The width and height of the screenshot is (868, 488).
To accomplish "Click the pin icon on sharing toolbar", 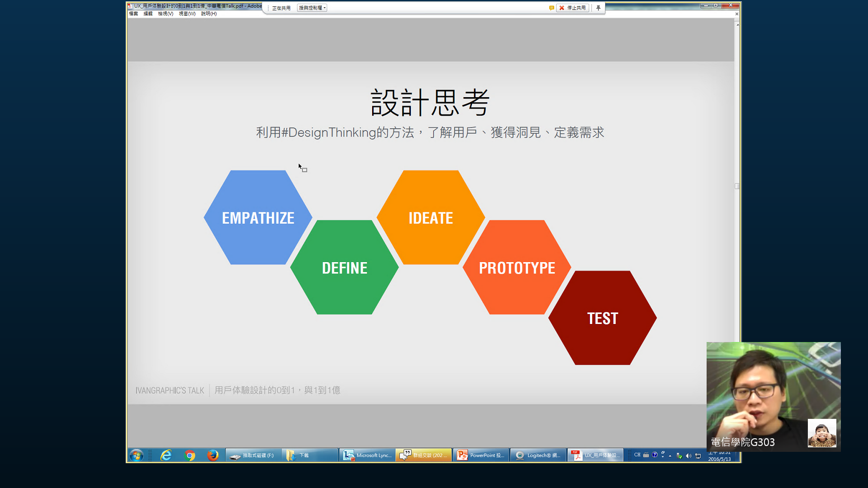I will pyautogui.click(x=598, y=8).
